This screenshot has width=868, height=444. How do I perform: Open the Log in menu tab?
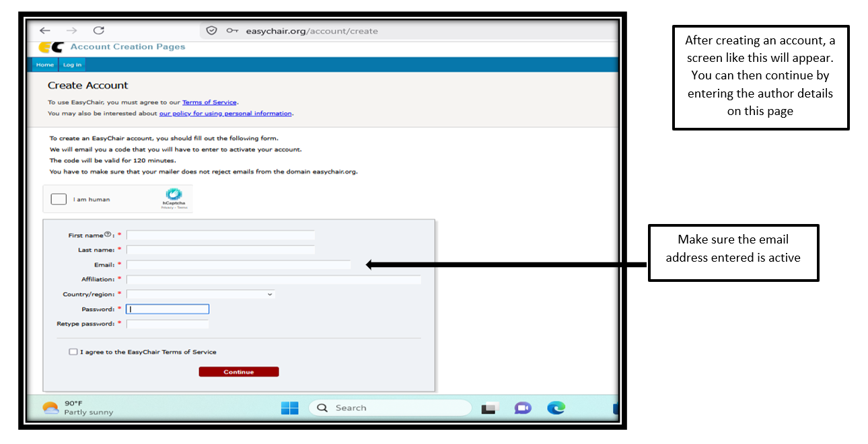(73, 65)
